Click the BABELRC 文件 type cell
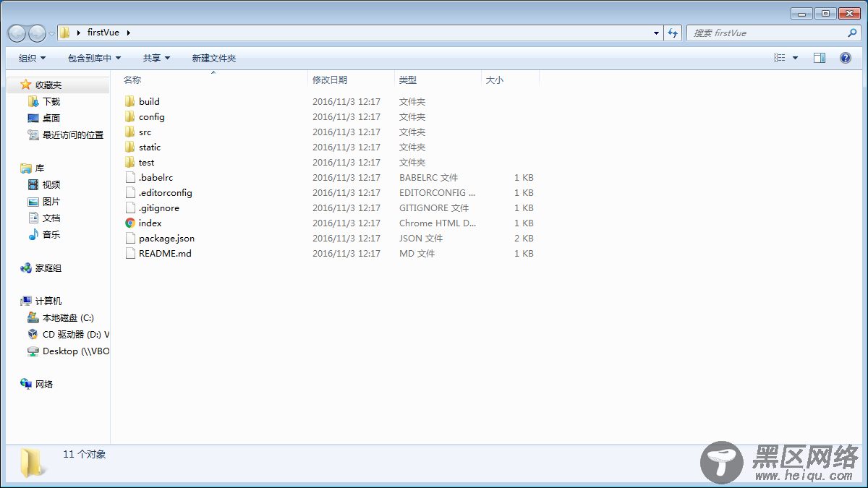This screenshot has width=868, height=488. pyautogui.click(x=428, y=178)
